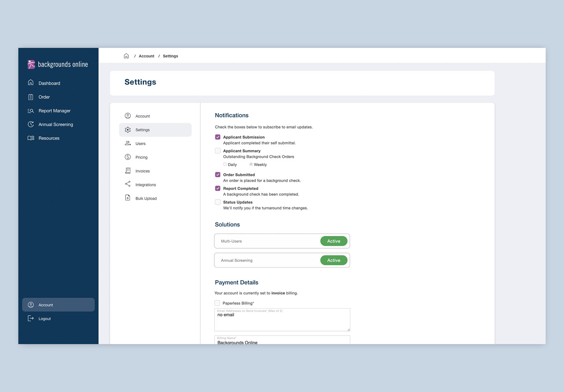This screenshot has width=564, height=392.
Task: Click the Order clipboard icon
Action: tap(31, 97)
